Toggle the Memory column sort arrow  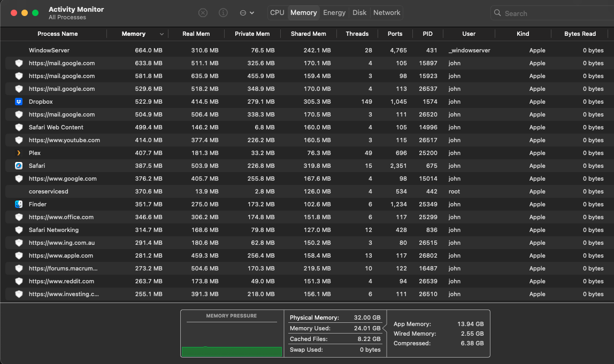tap(162, 34)
